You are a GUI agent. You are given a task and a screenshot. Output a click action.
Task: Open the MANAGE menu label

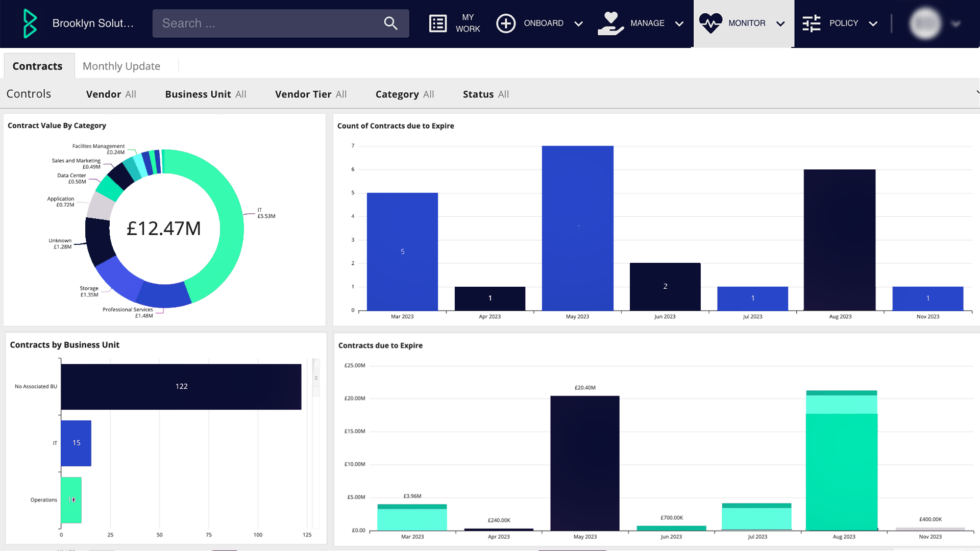647,23
